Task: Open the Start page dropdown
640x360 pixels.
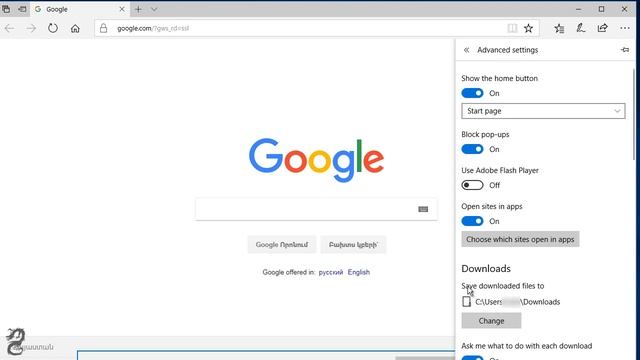Action: [x=543, y=111]
